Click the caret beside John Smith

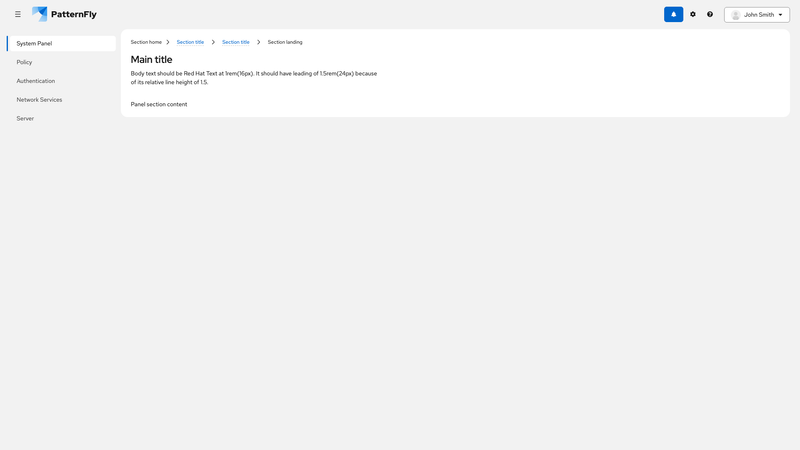tap(781, 15)
